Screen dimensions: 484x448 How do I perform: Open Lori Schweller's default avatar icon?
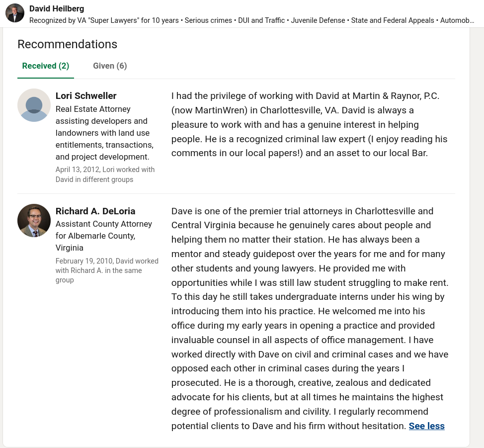34,105
